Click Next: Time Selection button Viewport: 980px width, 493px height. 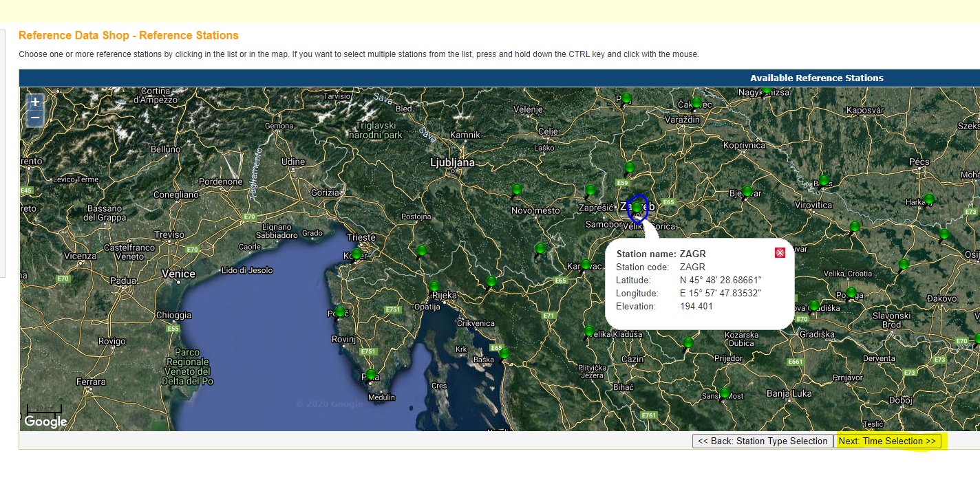(887, 441)
